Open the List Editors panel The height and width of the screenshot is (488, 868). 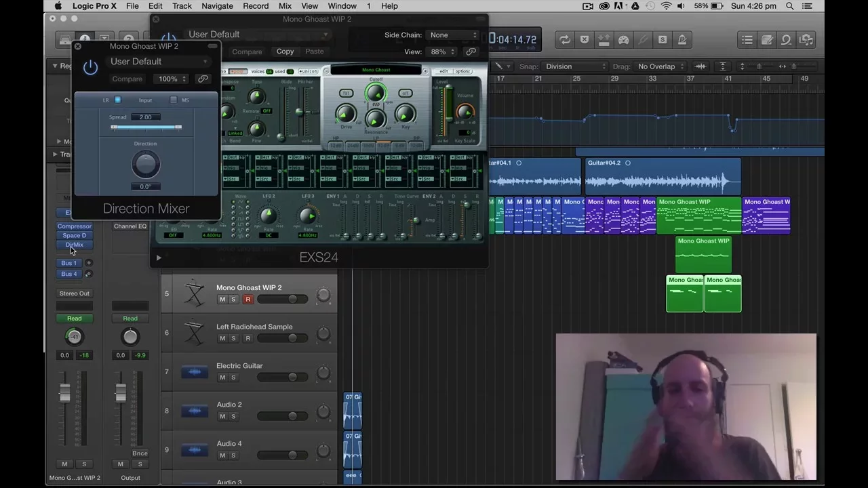(747, 40)
